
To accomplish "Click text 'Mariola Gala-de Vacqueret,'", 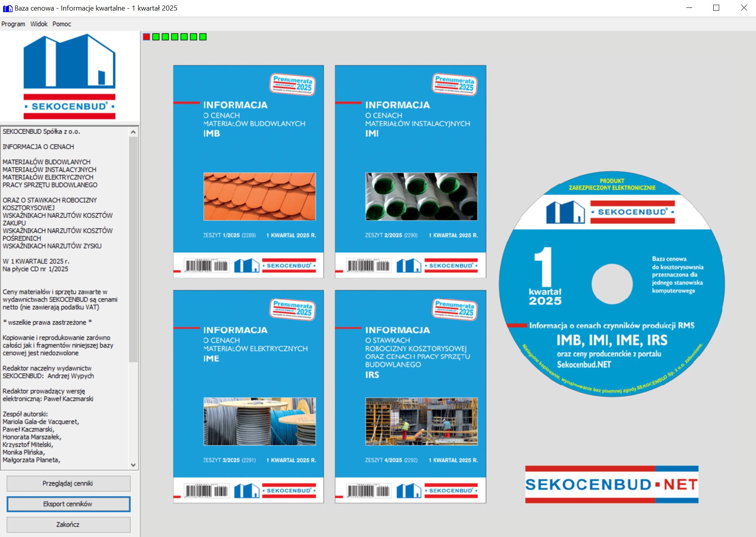I will click(x=41, y=422).
